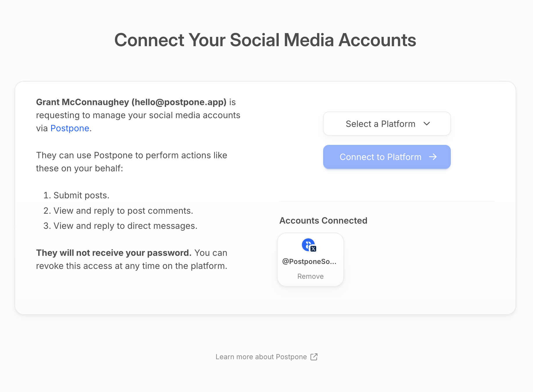Image resolution: width=533 pixels, height=392 pixels.
Task: Click the divider above Accounts Connected
Action: pos(386,201)
